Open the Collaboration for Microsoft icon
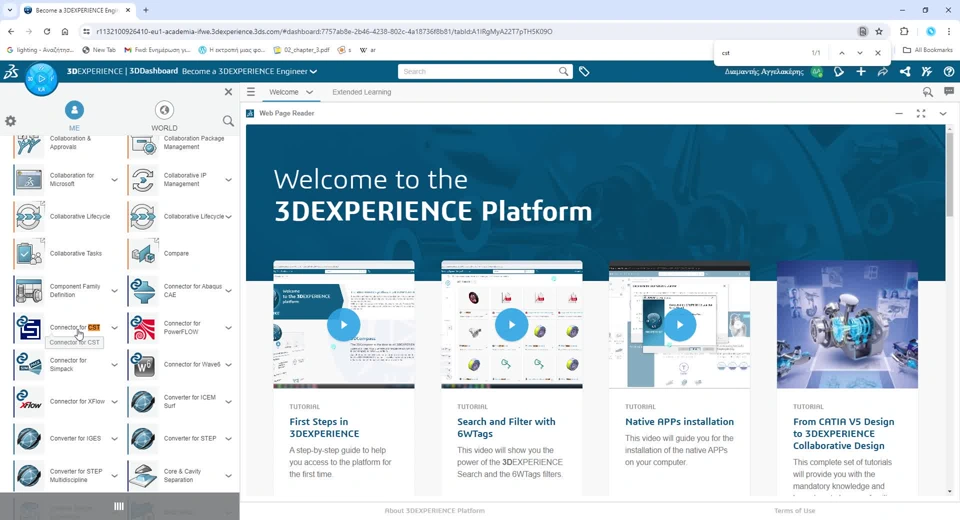Image resolution: width=960 pixels, height=520 pixels. [29, 179]
